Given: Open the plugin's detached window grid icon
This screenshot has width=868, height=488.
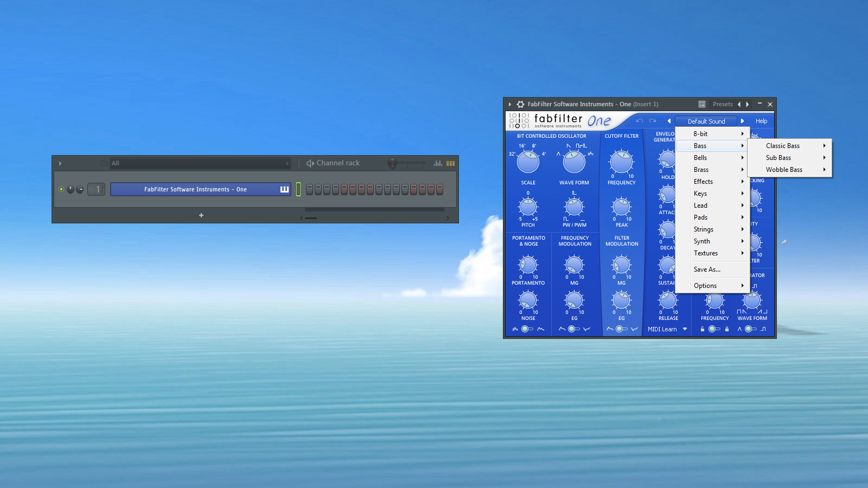Looking at the screenshot, I should 702,104.
